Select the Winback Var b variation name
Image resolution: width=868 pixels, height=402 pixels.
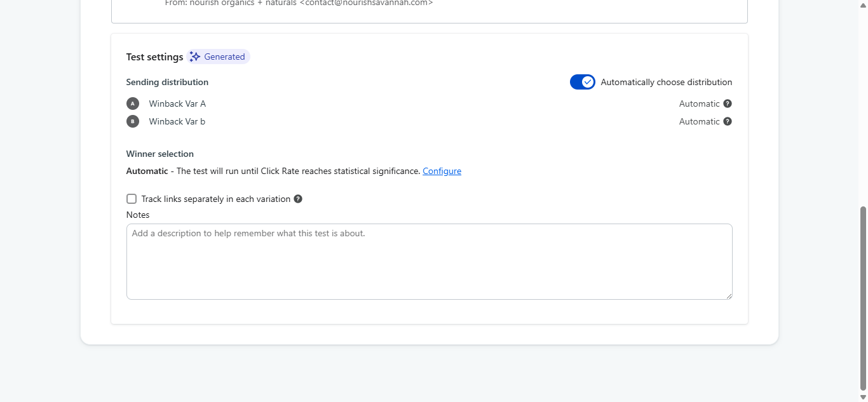pyautogui.click(x=177, y=121)
